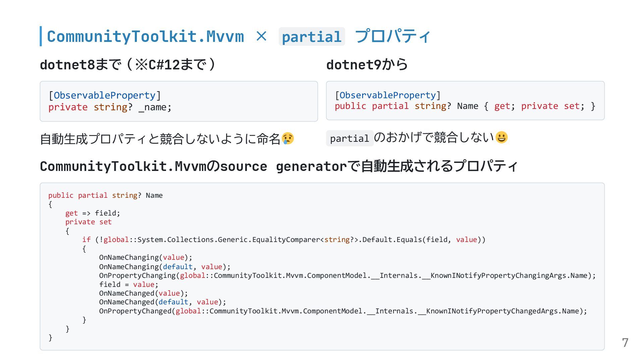Click the CommunityToolkit.Mvvm title text

145,36
